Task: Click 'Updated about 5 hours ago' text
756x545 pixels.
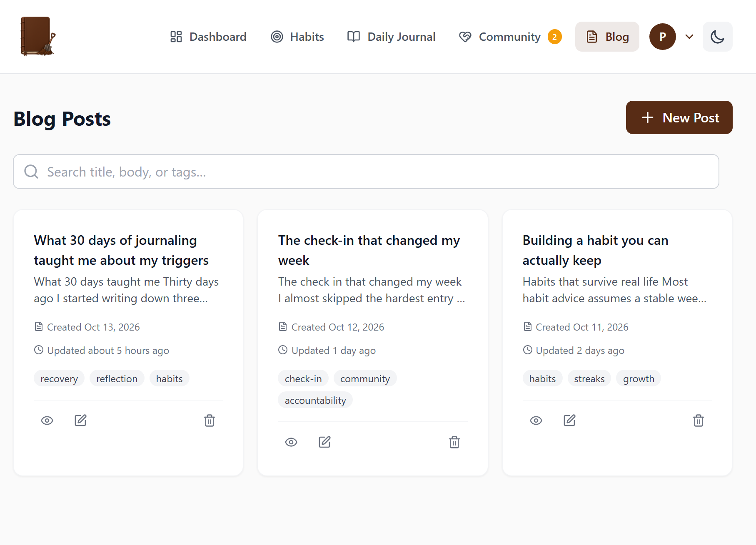Action: (x=108, y=351)
